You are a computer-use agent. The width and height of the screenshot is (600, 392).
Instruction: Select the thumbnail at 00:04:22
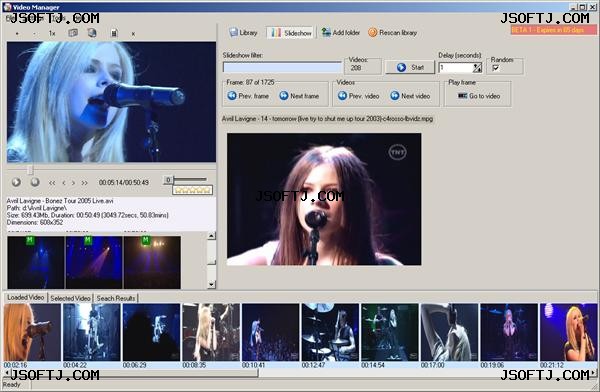tap(91, 332)
